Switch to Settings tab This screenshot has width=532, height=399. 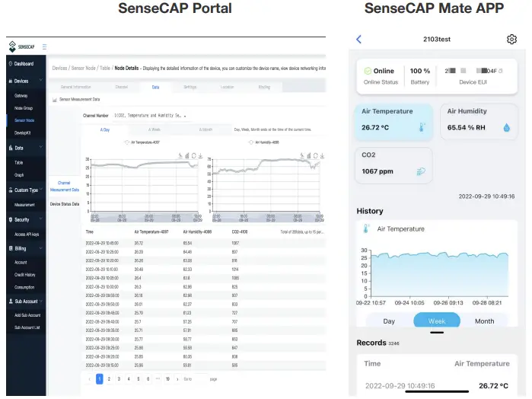(190, 87)
